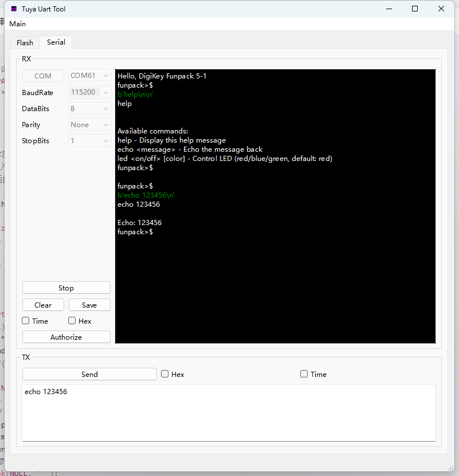Open the Main menu
Image resolution: width=459 pixels, height=476 pixels.
[18, 24]
